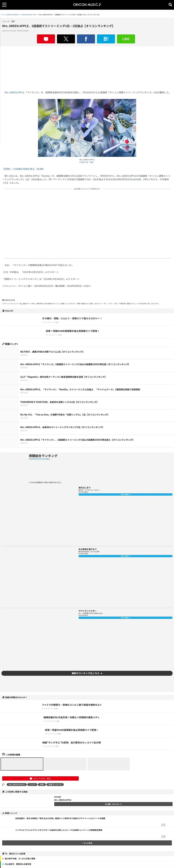Click the Mrs.GREEN APPLE tag
174x868 pixels.
click(17, 784)
